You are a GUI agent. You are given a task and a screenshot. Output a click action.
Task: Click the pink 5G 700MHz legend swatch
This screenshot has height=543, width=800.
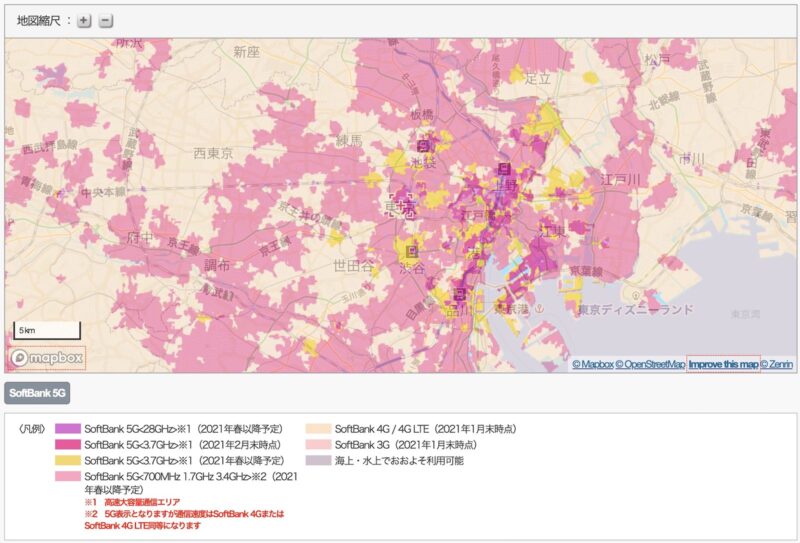[x=68, y=476]
